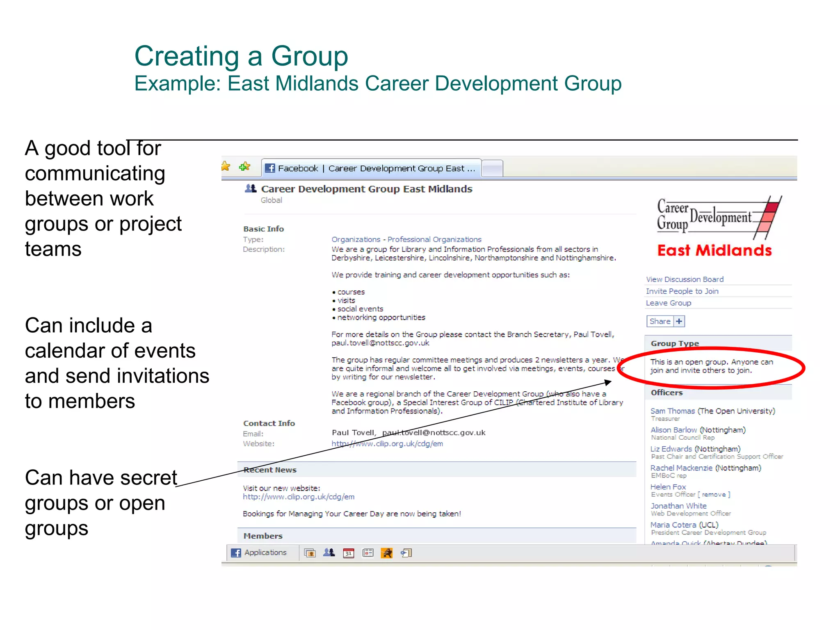840x630 pixels.
Task: Click the Group Type section header
Action: 718,343
